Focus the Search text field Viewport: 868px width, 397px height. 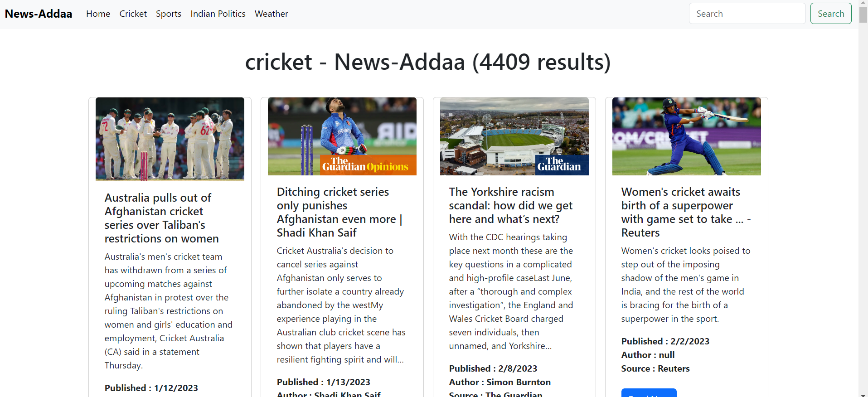[747, 14]
